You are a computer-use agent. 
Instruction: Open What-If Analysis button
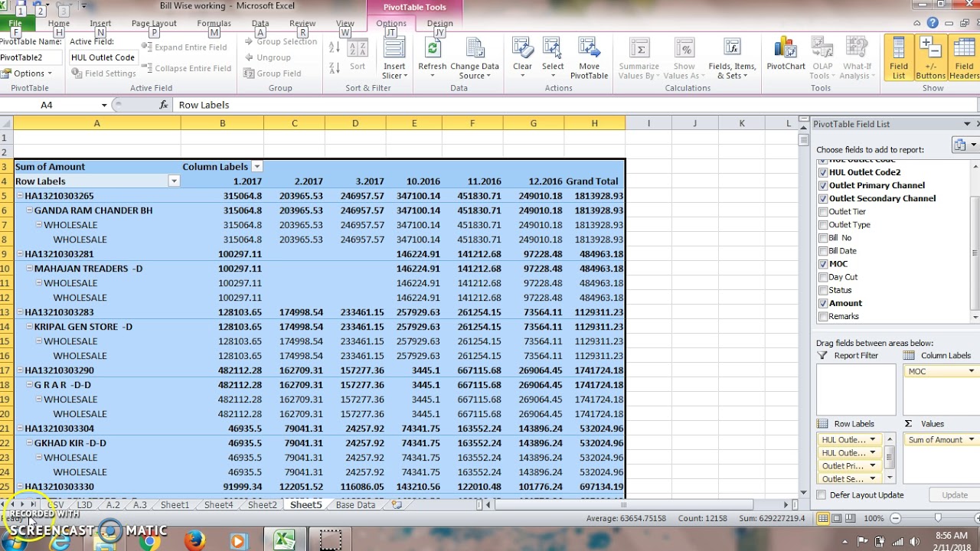pos(857,58)
